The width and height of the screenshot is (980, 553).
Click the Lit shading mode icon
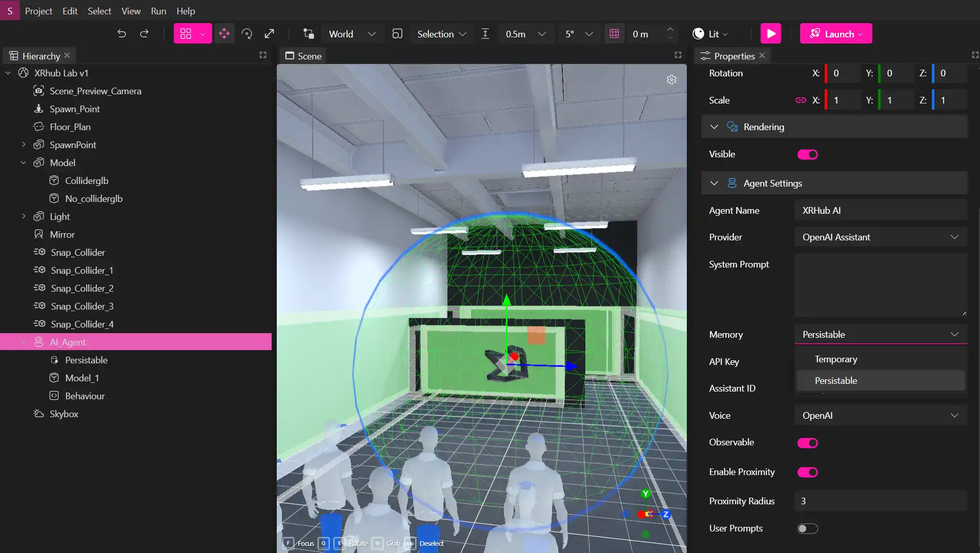click(x=698, y=34)
